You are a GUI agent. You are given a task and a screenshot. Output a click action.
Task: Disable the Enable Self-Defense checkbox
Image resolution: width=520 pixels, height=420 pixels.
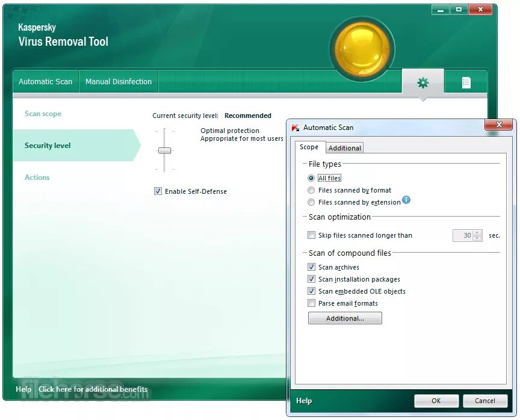click(158, 191)
